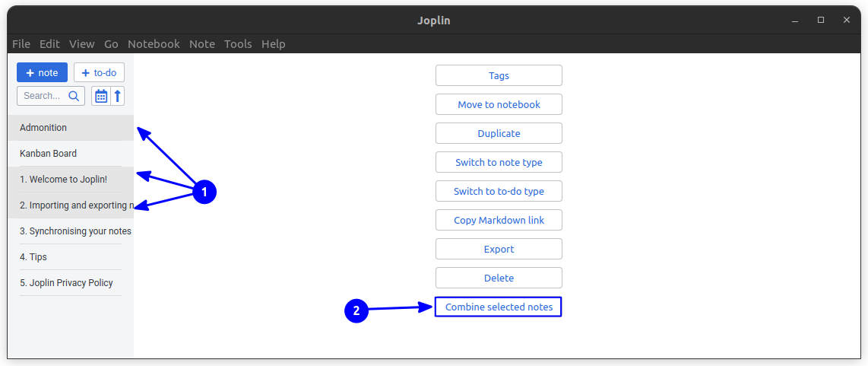Viewport: 868px width, 366px height.
Task: Click Switch to to-do type
Action: pyautogui.click(x=499, y=191)
